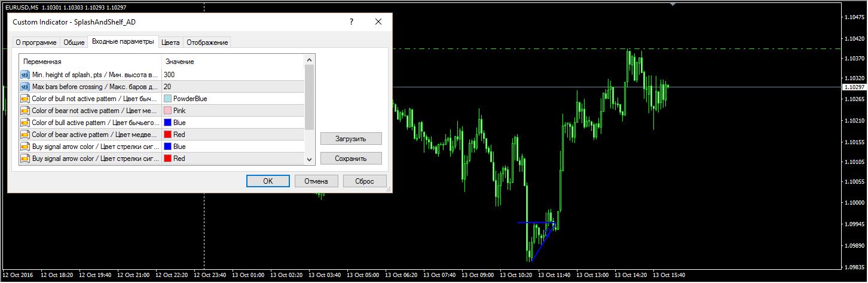The height and width of the screenshot is (283, 868).
Task: Click the color-type icon of Color of bear active pattern row
Action: coord(25,135)
